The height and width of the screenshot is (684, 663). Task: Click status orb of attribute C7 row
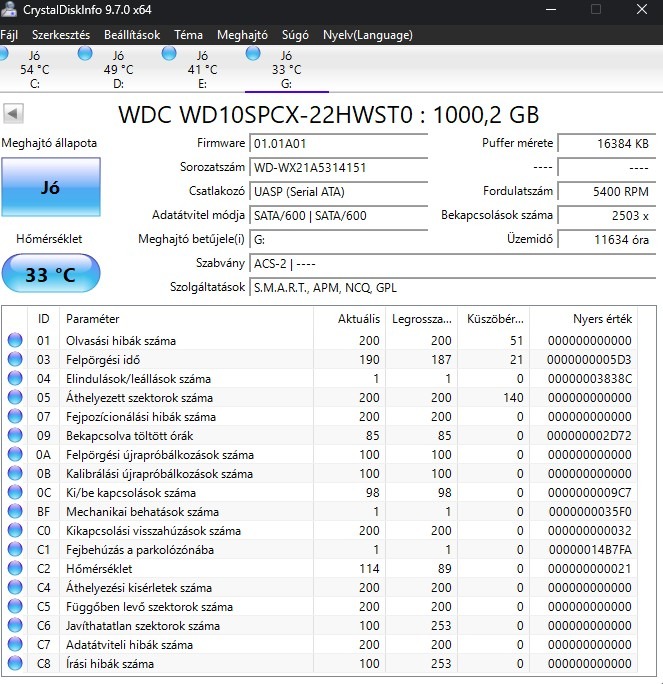tap(15, 644)
